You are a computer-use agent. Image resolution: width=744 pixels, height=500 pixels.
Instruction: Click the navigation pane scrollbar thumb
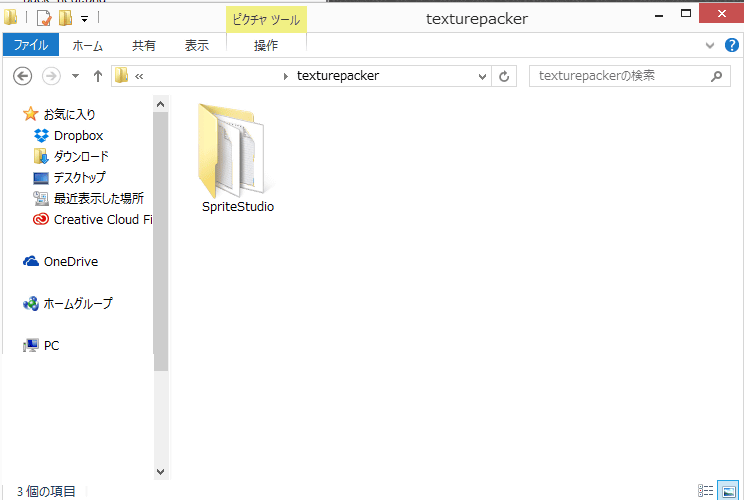(x=160, y=241)
